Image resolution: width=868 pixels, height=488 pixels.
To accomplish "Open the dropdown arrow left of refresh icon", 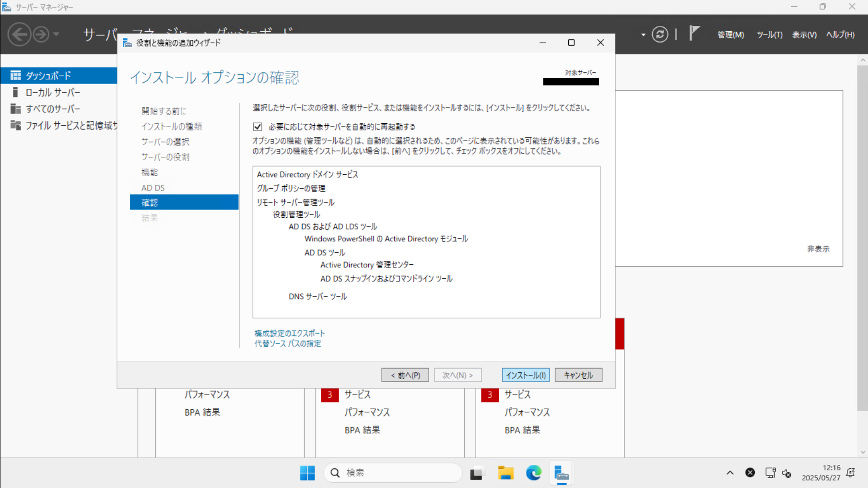I will tap(643, 35).
